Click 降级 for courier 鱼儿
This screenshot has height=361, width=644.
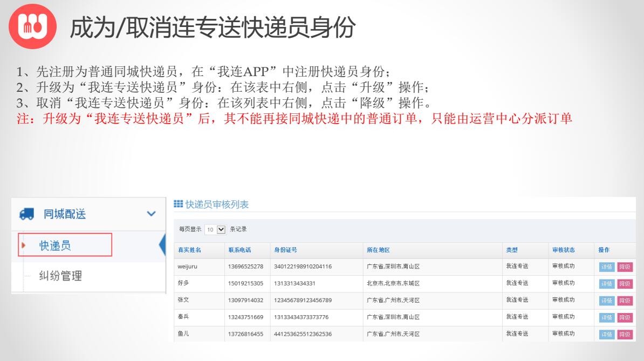click(625, 335)
